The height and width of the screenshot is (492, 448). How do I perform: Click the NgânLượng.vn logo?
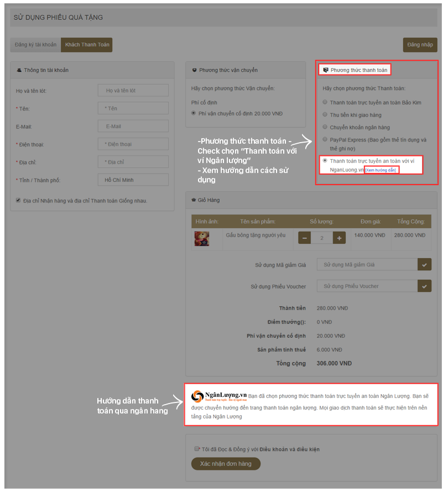point(218,396)
